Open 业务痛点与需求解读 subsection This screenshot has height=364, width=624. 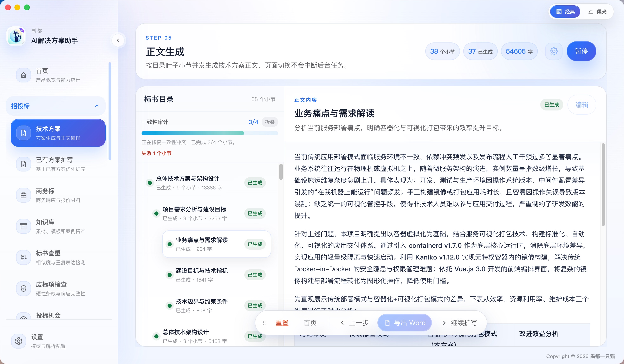216,244
